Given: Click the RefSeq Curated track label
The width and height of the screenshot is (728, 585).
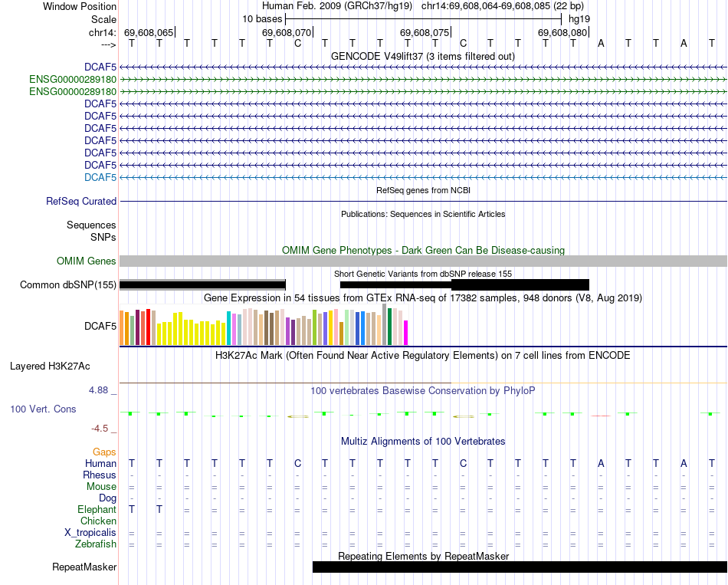Looking at the screenshot, I should coord(80,201).
